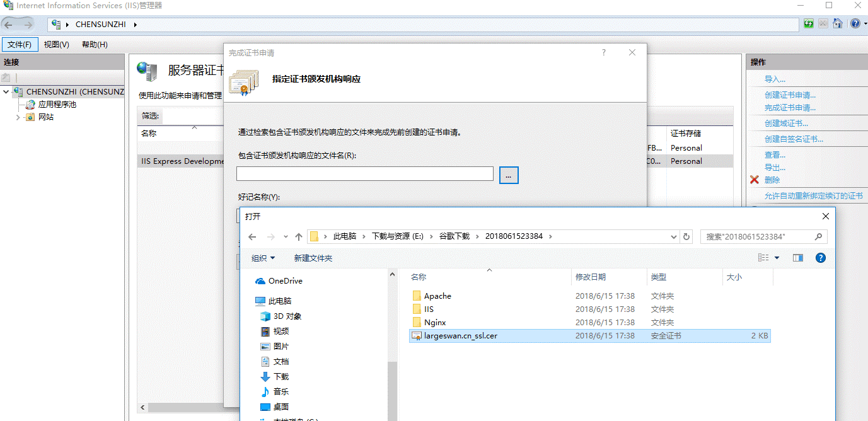The height and width of the screenshot is (421, 868).
Task: Select 桌面 in the navigation pane
Action: pos(275,407)
